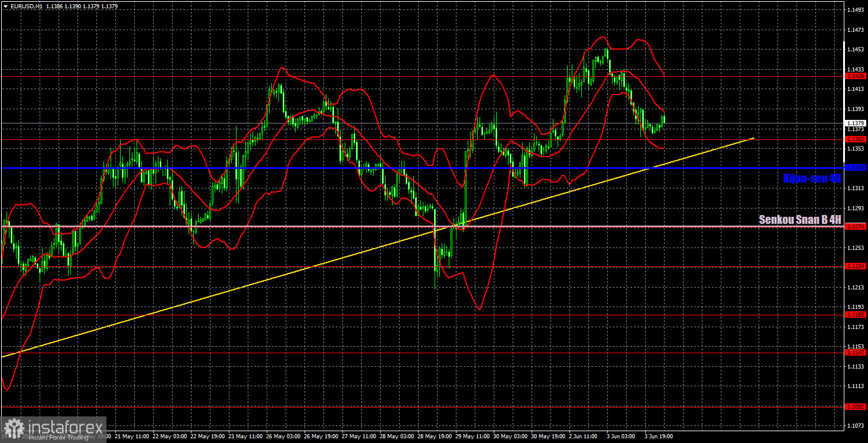Click the 26 May 03:00 time label
Image resolution: width=868 pixels, height=443 pixels.
coord(283,437)
